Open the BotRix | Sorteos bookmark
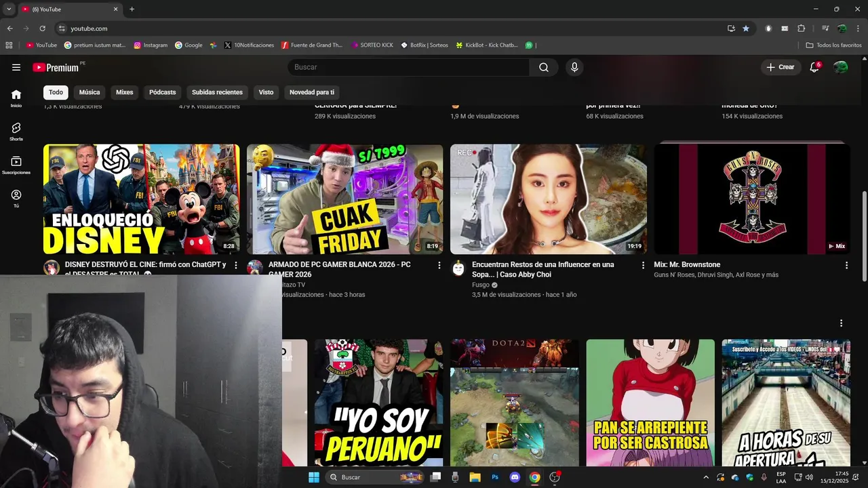The image size is (868, 488). (x=425, y=45)
